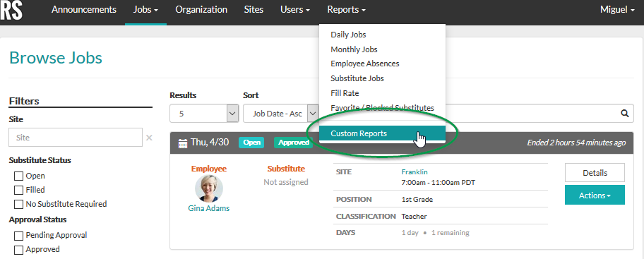
Task: Navigate to Sites
Action: tap(254, 9)
